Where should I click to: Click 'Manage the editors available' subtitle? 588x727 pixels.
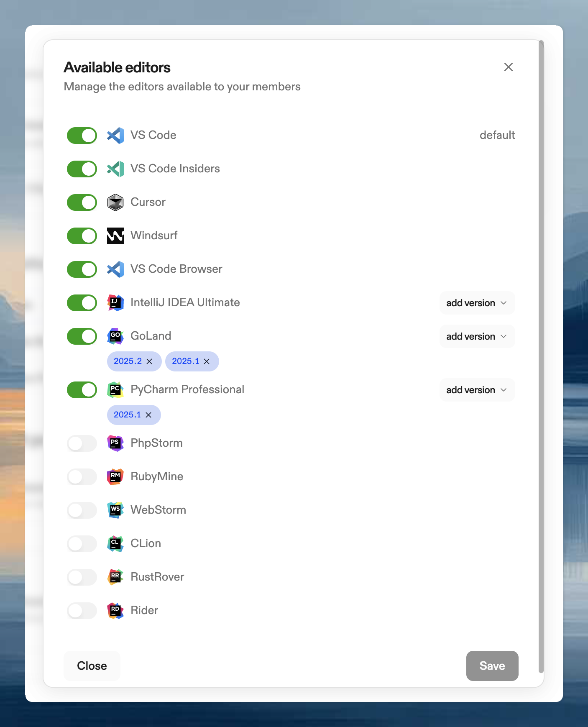(182, 87)
